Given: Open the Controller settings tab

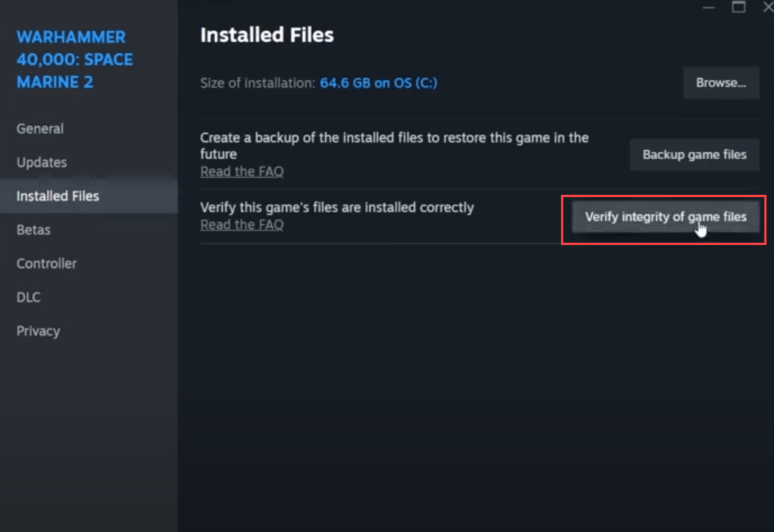Looking at the screenshot, I should (x=46, y=264).
